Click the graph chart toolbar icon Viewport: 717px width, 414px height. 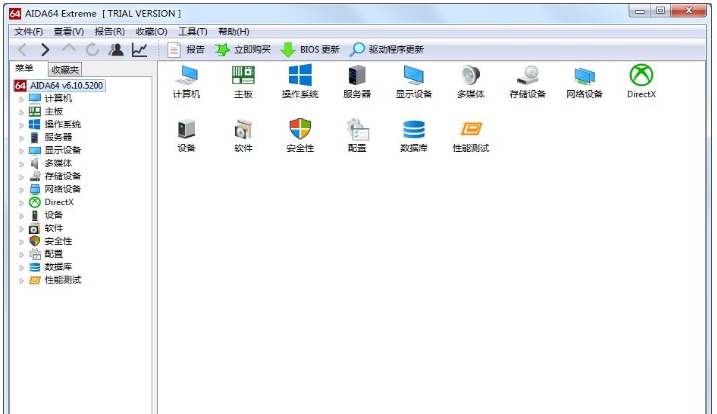[139, 49]
